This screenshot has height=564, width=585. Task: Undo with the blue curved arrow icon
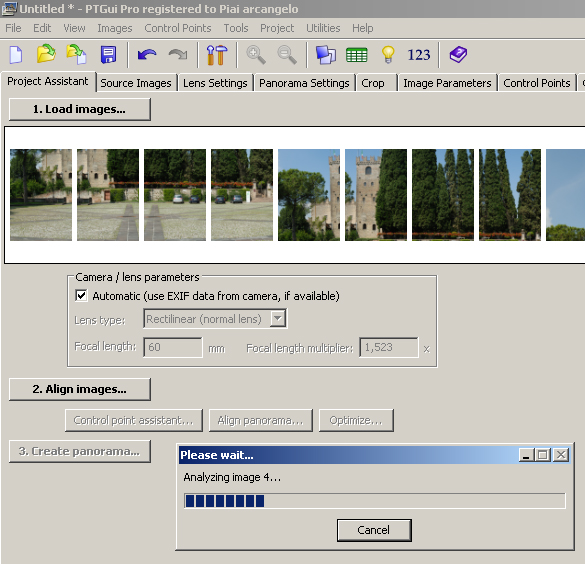coord(147,55)
